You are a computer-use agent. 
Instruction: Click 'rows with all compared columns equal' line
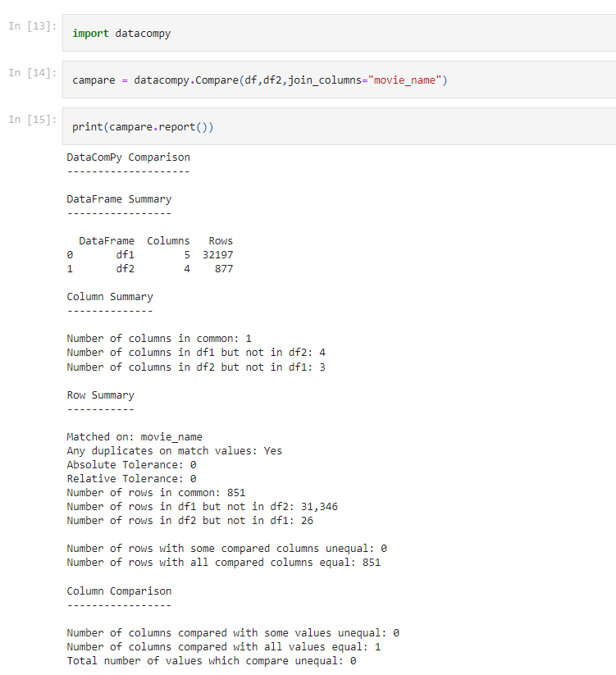[x=224, y=562]
